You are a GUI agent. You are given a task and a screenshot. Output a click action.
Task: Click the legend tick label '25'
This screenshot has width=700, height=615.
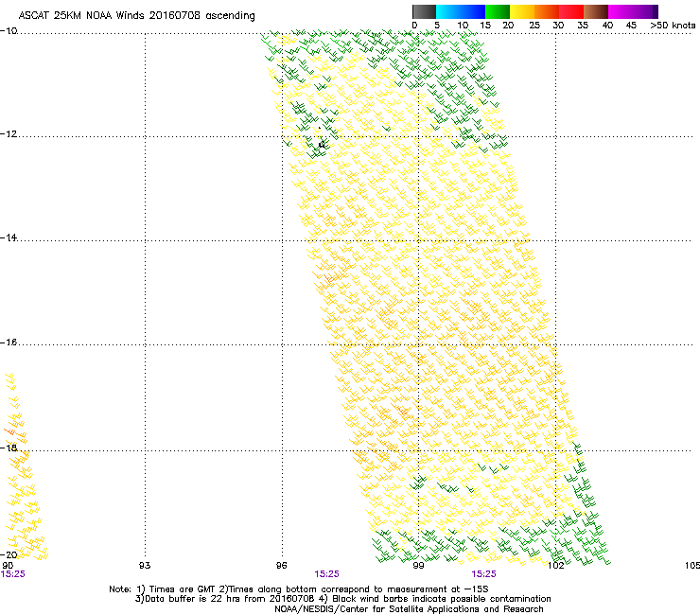pyautogui.click(x=534, y=26)
